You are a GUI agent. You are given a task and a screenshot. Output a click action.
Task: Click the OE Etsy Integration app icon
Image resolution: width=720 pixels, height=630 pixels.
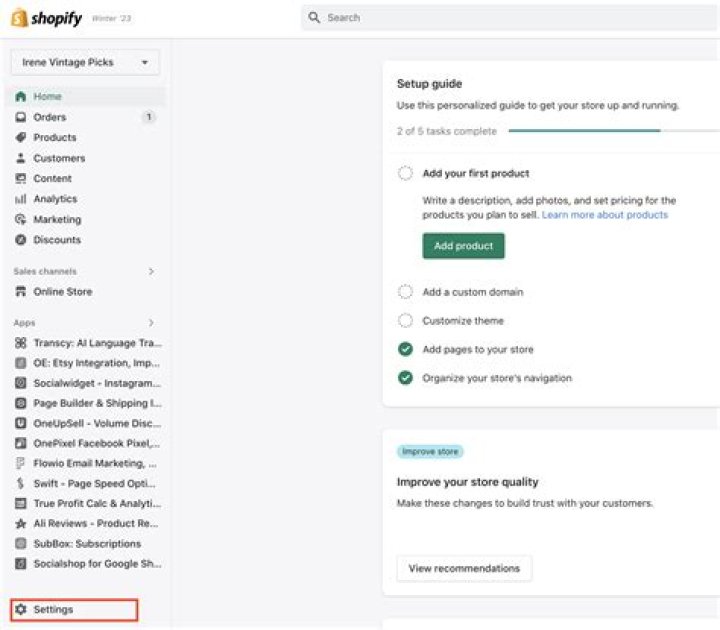click(21, 363)
